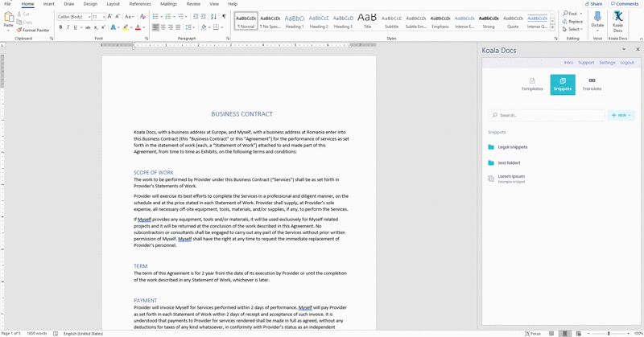Decrease paragraph indent
Image resolution: width=644 pixels, height=337 pixels.
196,17
